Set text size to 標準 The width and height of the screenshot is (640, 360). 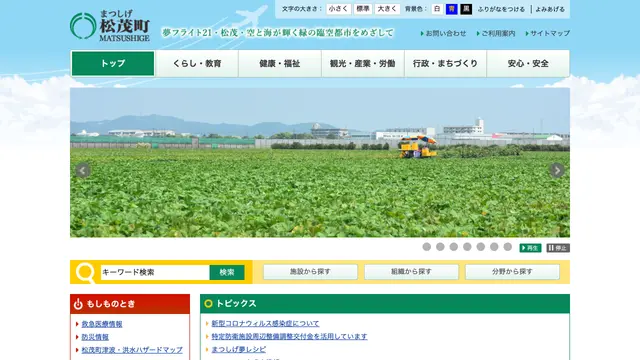363,9
